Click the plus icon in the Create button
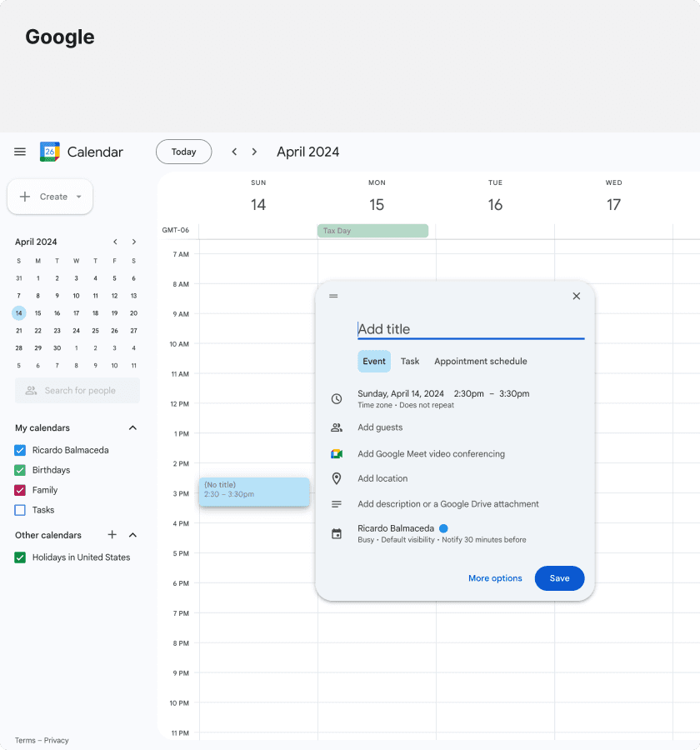This screenshot has width=700, height=750. pos(25,197)
